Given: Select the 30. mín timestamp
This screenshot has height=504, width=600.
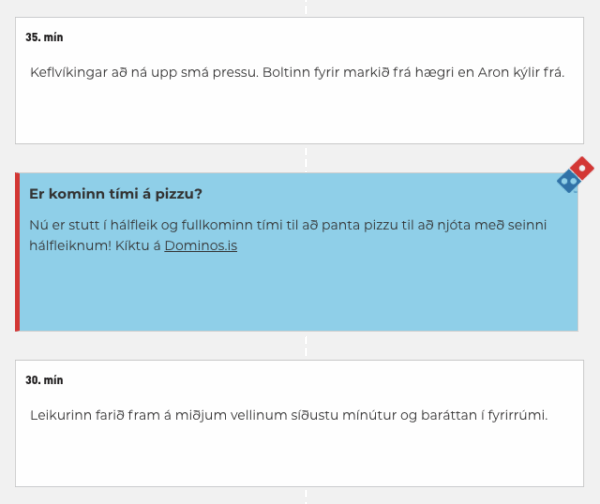Looking at the screenshot, I should [x=44, y=380].
